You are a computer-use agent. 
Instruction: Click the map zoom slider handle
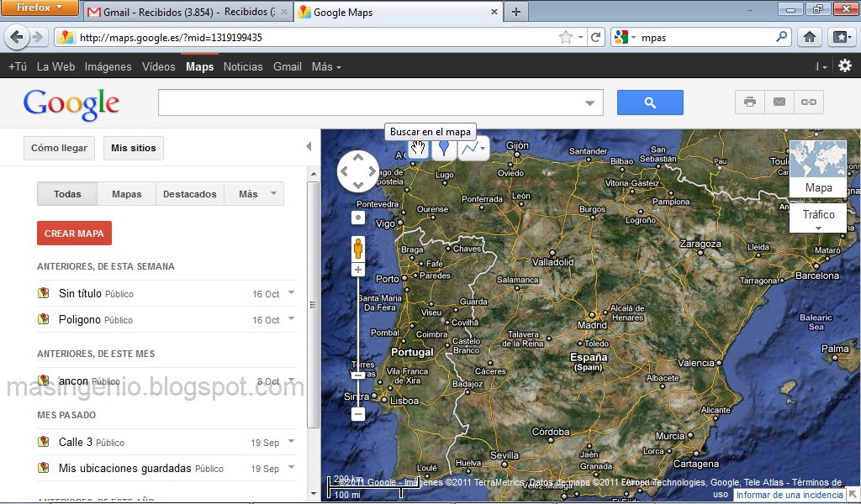(x=358, y=375)
